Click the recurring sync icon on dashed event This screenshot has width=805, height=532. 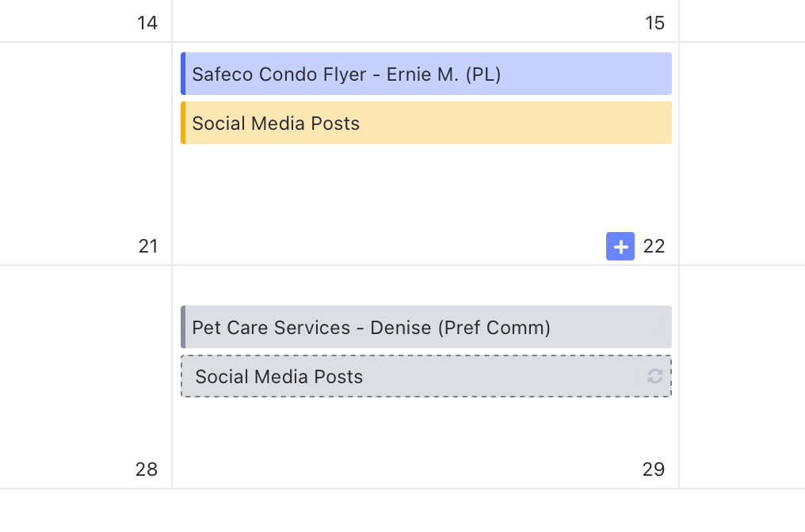tap(654, 377)
